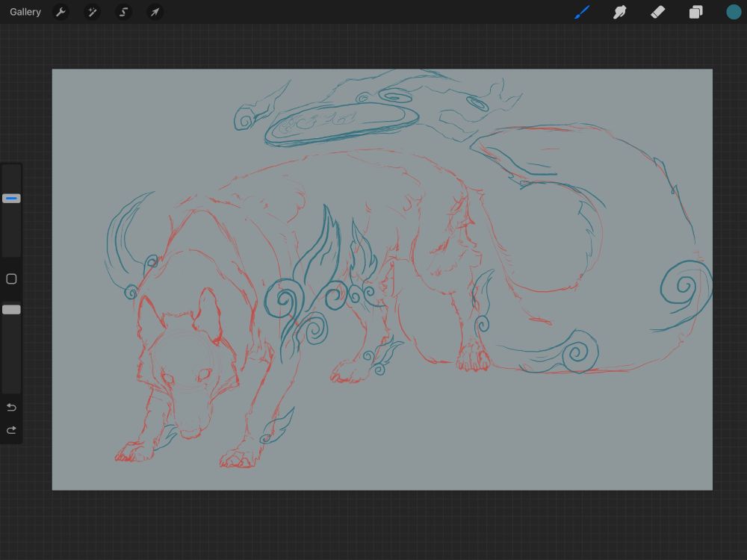Open the teal active color picker
Image resolution: width=747 pixels, height=560 pixels.
[x=734, y=12]
